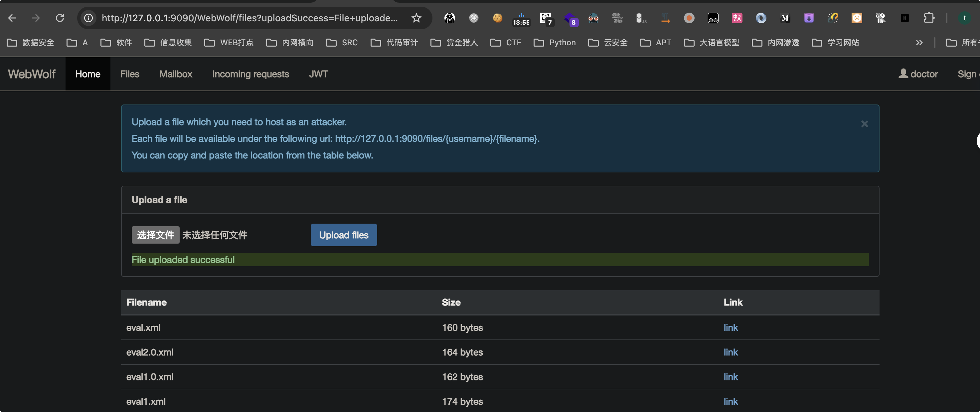The image size is (980, 412).
Task: Open the 内网横向 bookmark folder
Action: (290, 43)
